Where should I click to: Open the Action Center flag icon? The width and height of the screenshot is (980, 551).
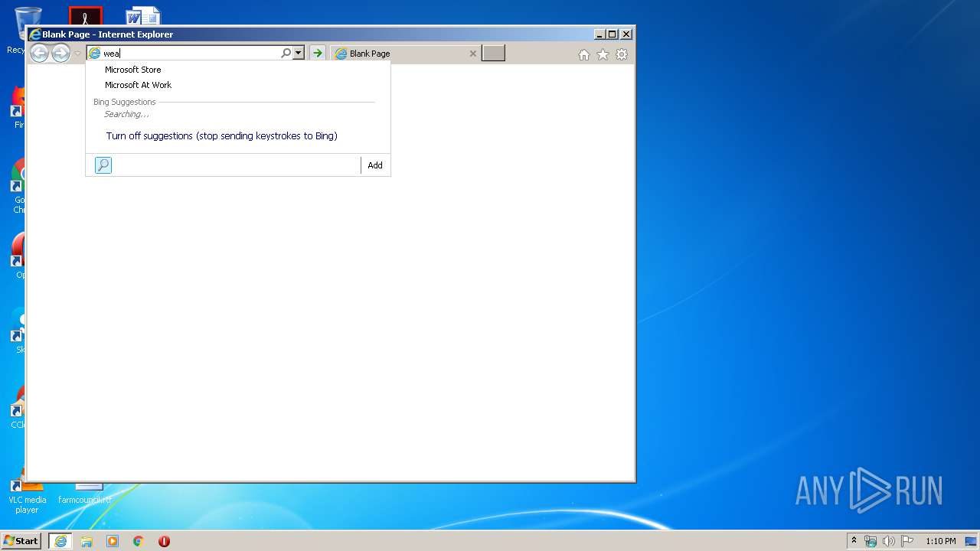(907, 541)
